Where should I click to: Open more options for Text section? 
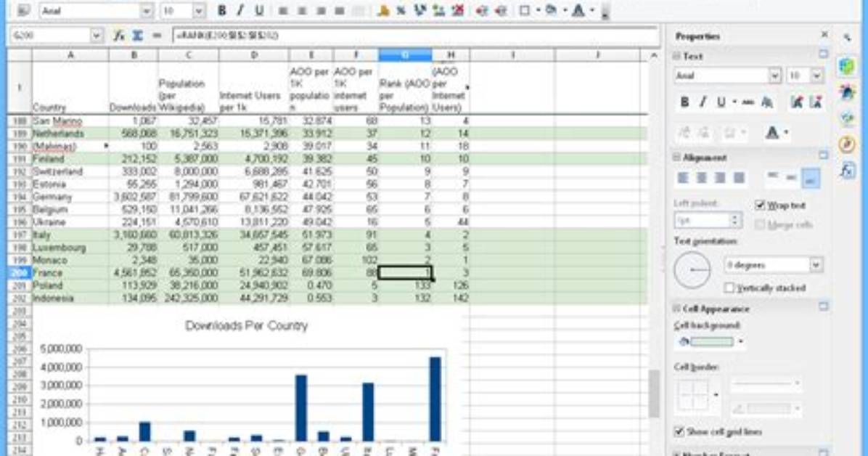[x=824, y=54]
